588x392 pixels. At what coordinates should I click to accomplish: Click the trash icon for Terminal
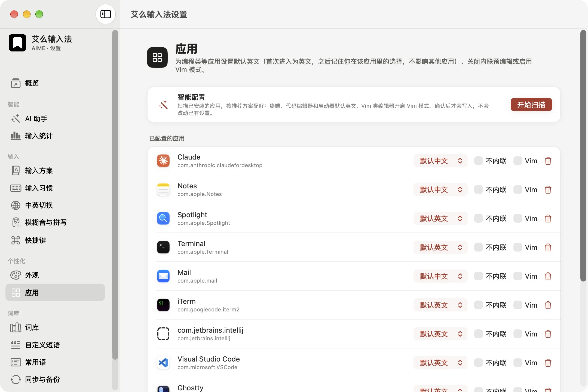[x=548, y=247]
